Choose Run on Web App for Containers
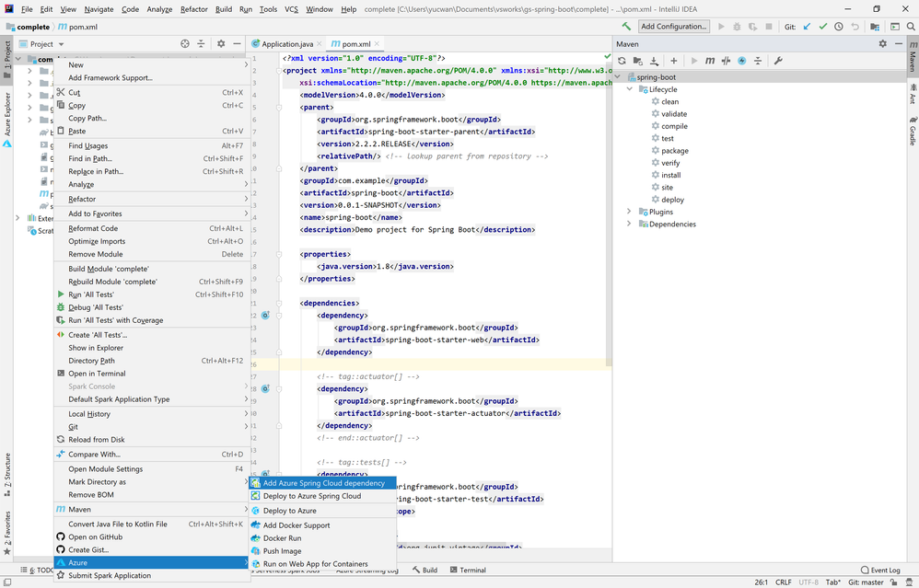The image size is (919, 588). click(323, 564)
